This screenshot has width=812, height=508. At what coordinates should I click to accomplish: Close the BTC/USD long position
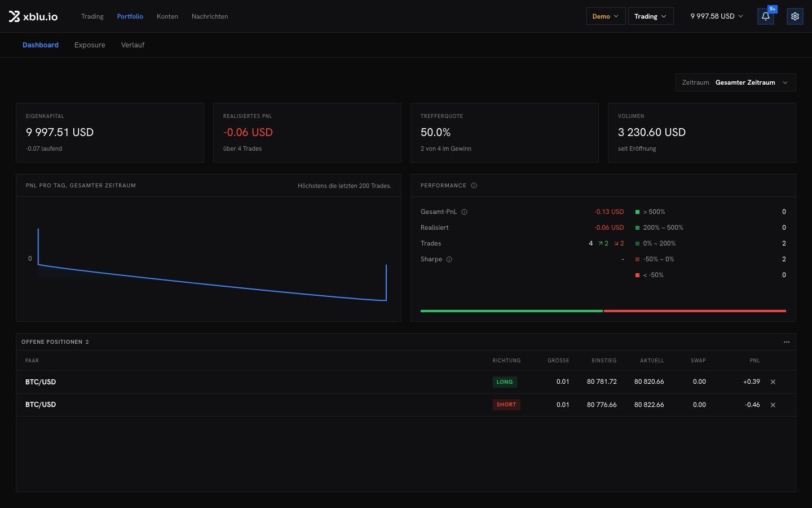click(x=773, y=382)
